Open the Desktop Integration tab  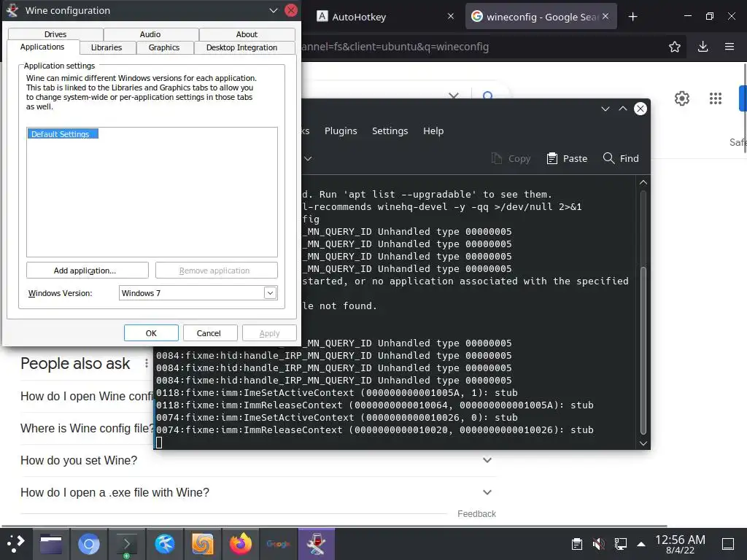tap(241, 47)
